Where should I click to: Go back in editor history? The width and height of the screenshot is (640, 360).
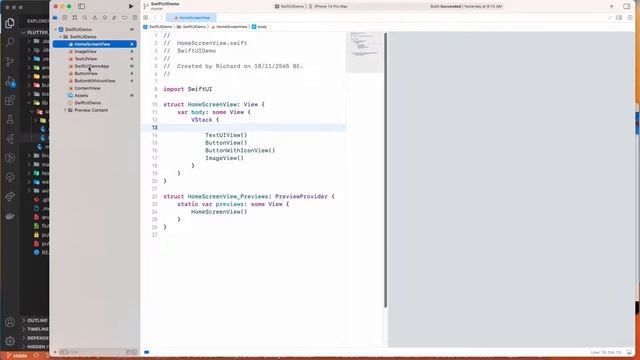(156, 18)
